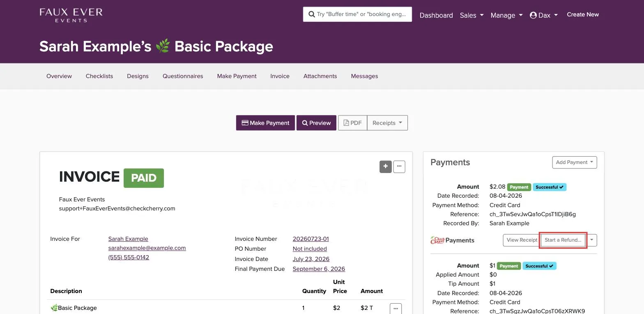Click invoice date July 23, 2026
The width and height of the screenshot is (644, 314).
pyautogui.click(x=311, y=259)
